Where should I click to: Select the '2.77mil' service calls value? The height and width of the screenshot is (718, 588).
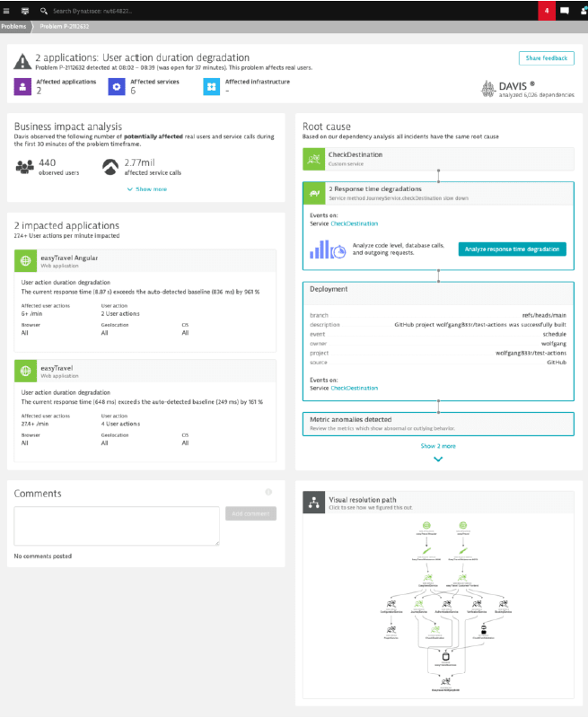[x=140, y=162]
